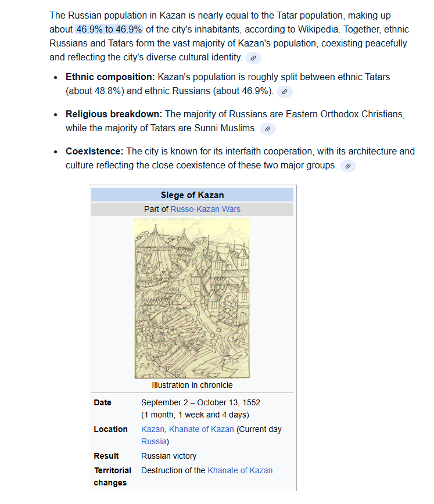View the Siege of Kazan chronicle illustration
Screen dimensions: 434x504
192,298
